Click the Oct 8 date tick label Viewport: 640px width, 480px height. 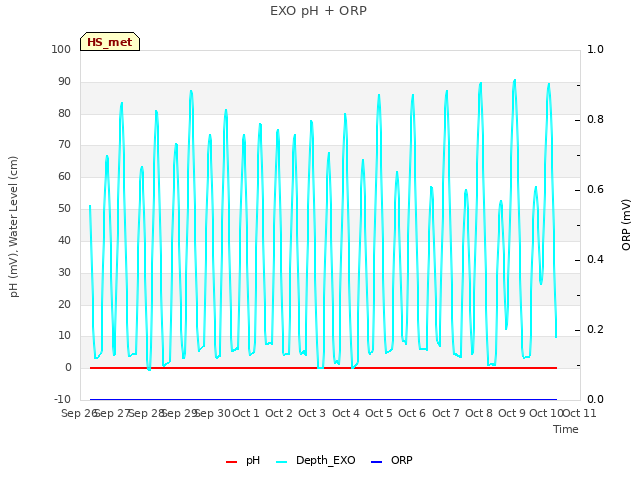pyautogui.click(x=479, y=413)
